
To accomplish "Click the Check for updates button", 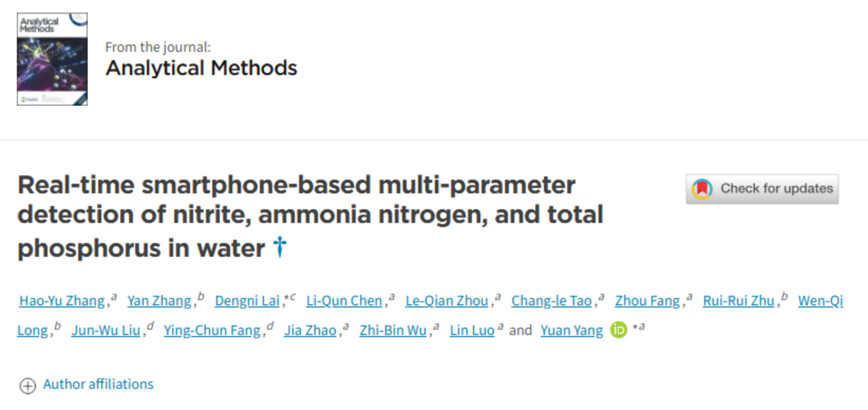I will point(762,189).
